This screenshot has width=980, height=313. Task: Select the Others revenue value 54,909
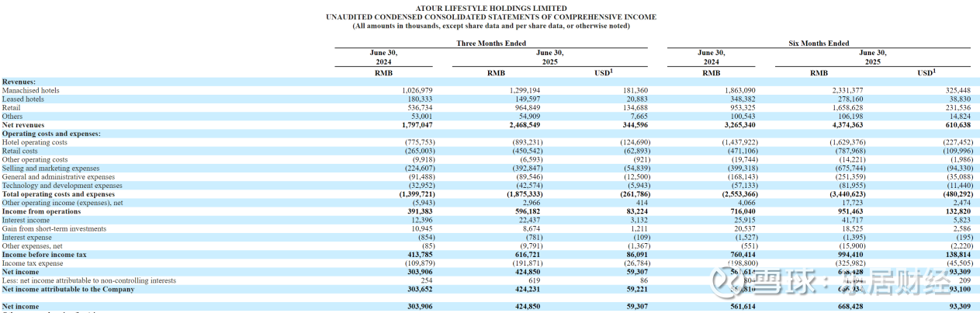click(530, 117)
